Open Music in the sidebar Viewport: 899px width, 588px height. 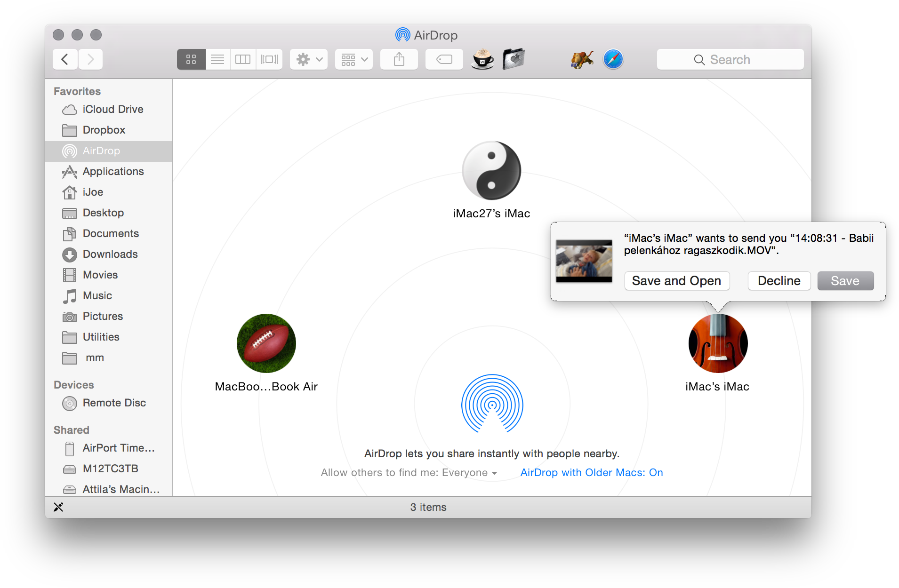(109, 295)
